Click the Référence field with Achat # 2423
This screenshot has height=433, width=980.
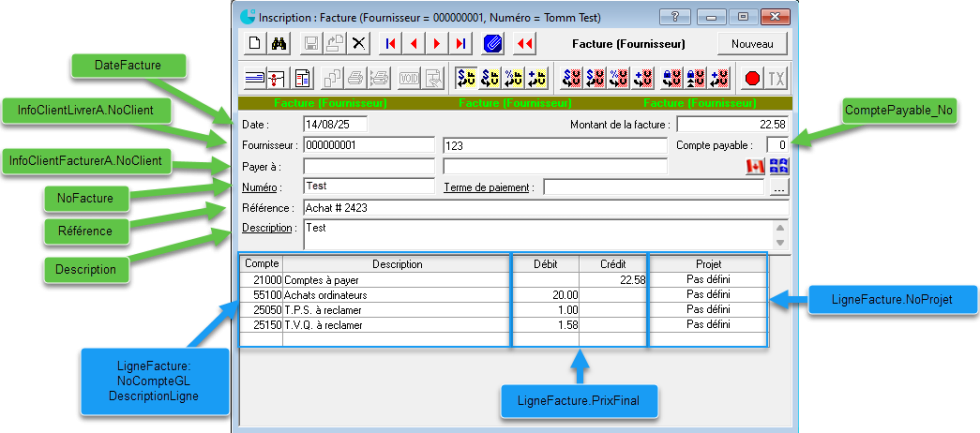(545, 208)
